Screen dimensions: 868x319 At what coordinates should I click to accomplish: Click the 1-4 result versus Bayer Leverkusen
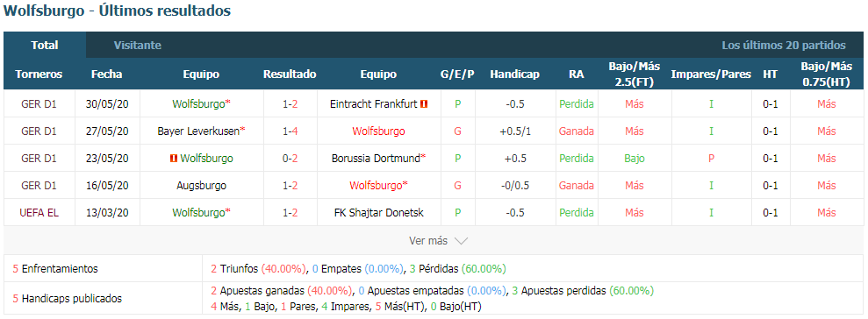[x=291, y=131]
